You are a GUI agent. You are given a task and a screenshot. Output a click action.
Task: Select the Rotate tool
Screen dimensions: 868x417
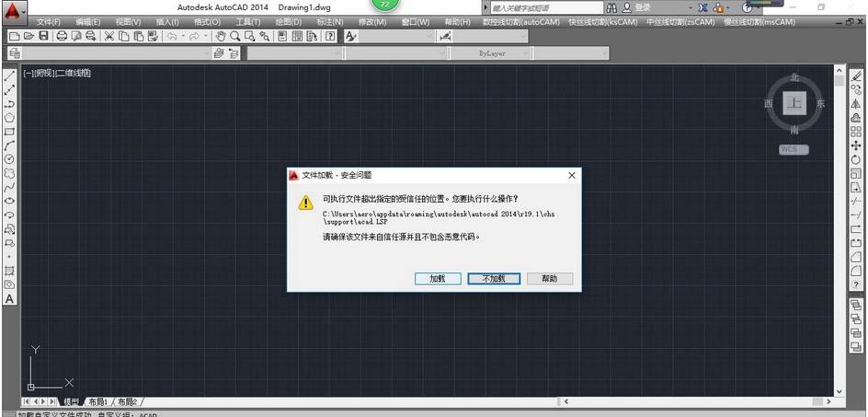click(856, 159)
